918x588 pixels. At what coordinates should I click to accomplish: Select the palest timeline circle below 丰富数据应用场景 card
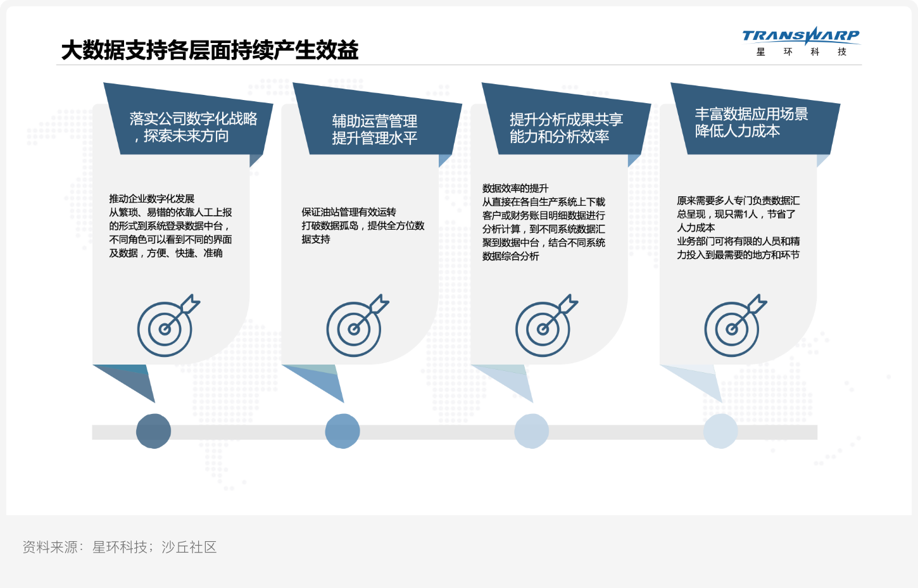tap(720, 431)
